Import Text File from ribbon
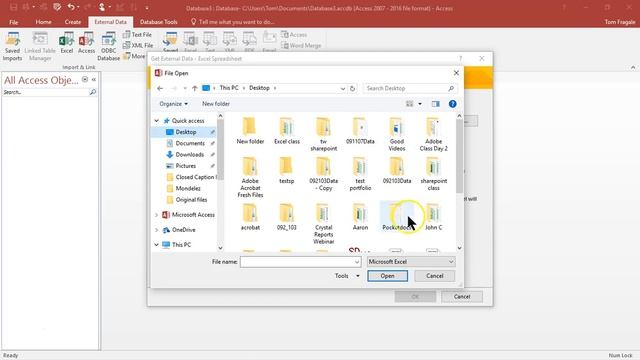The height and width of the screenshot is (360, 640). coord(137,35)
